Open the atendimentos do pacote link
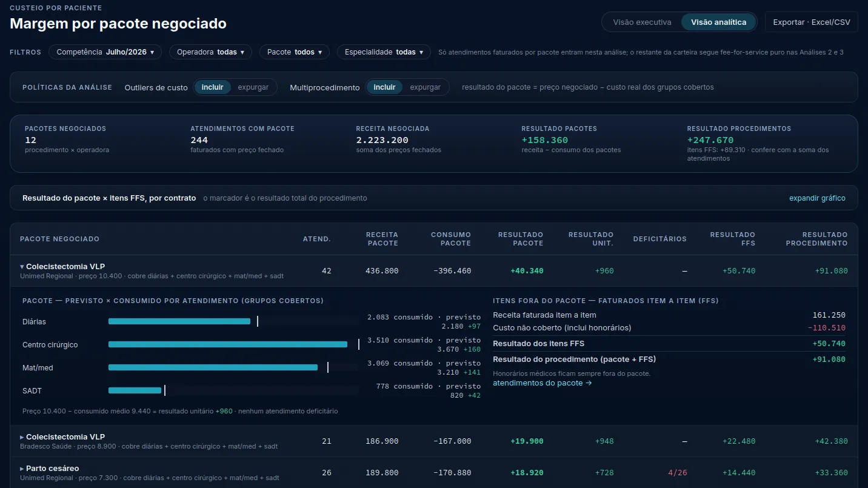The image size is (868, 488). pos(542,383)
